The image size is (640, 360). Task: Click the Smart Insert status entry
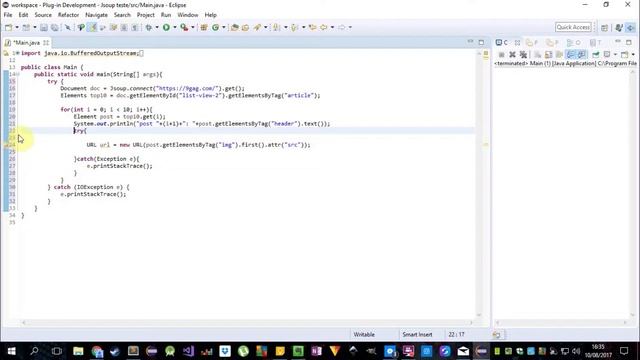[417, 334]
